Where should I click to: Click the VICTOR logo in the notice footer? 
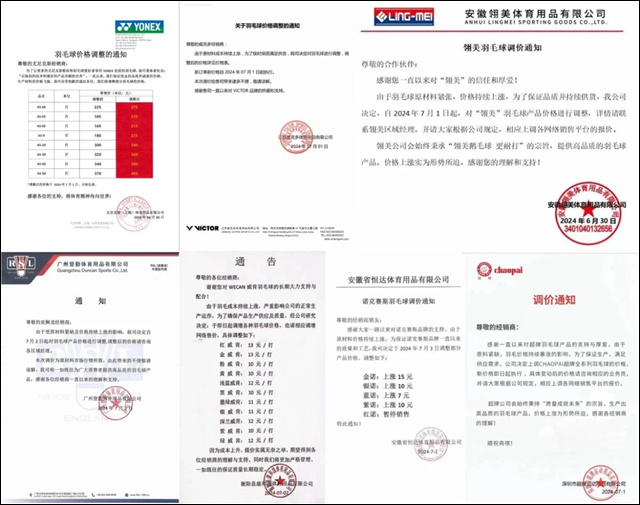(202, 228)
